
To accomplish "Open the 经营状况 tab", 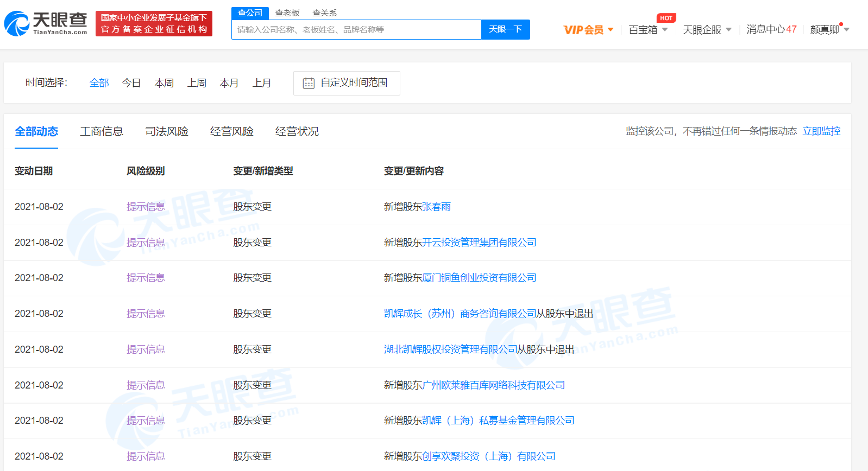I will coord(297,131).
